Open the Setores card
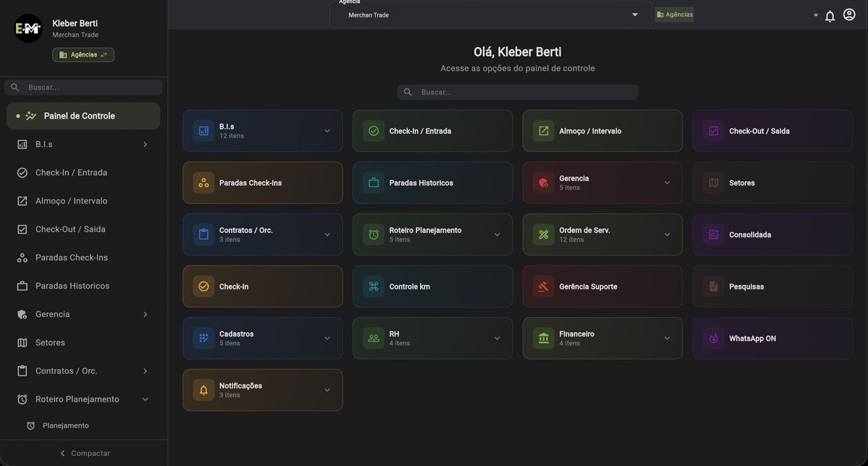Screen dimensions: 868x466 coord(772,182)
